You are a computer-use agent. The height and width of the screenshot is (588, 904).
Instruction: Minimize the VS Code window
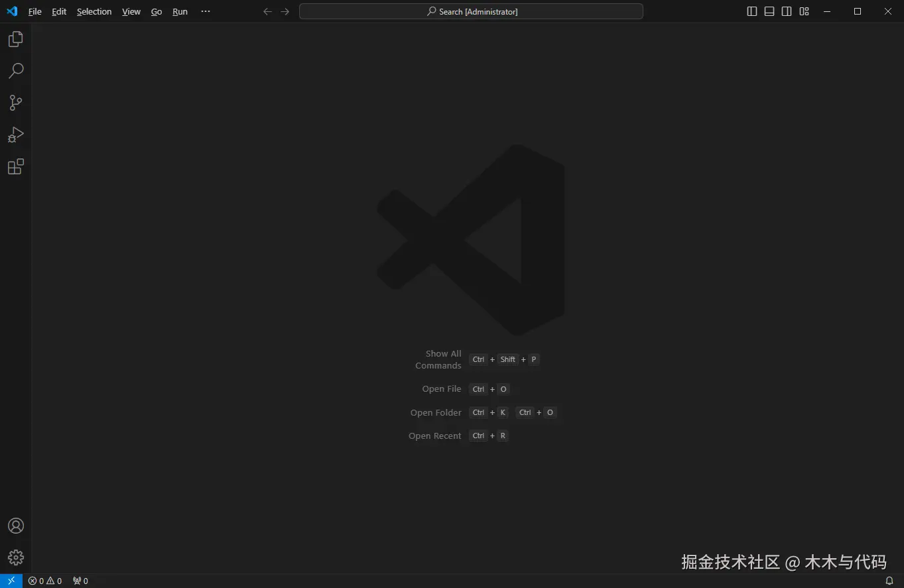[827, 11]
